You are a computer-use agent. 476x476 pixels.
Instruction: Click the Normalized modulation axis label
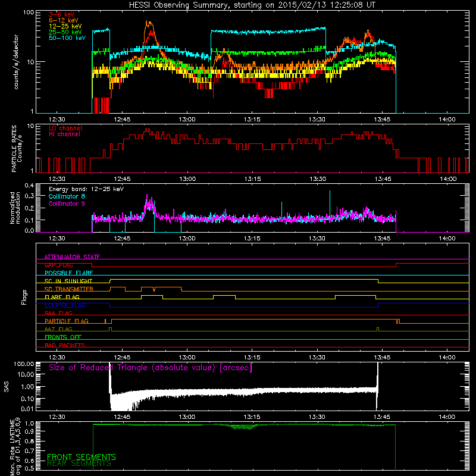pos(15,208)
